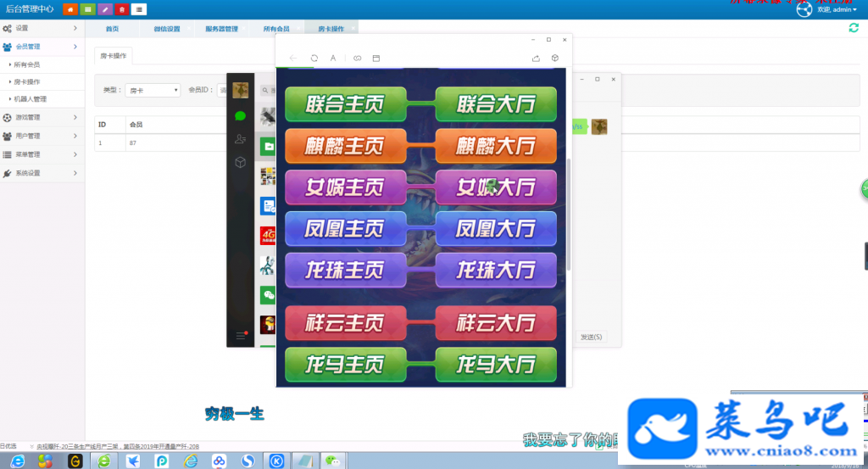Click the font size A icon
The height and width of the screenshot is (469, 868).
(333, 59)
